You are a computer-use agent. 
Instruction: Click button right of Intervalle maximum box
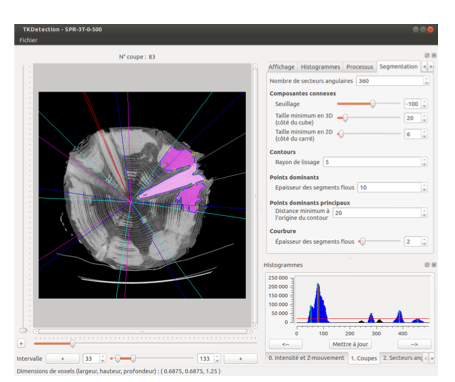[x=241, y=359]
